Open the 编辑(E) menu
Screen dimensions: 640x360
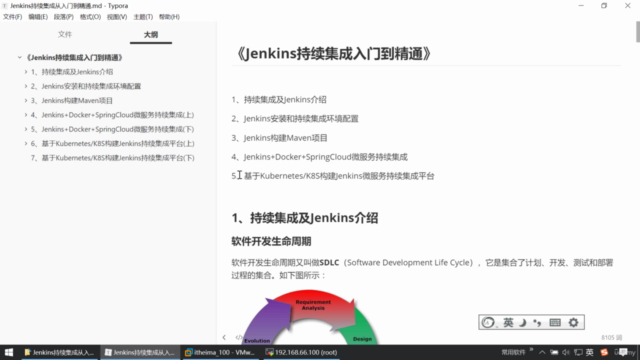38,17
